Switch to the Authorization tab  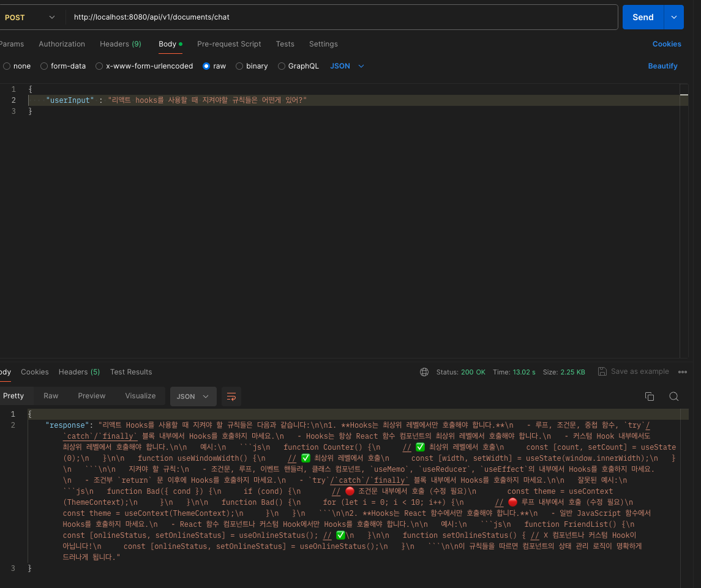(62, 44)
